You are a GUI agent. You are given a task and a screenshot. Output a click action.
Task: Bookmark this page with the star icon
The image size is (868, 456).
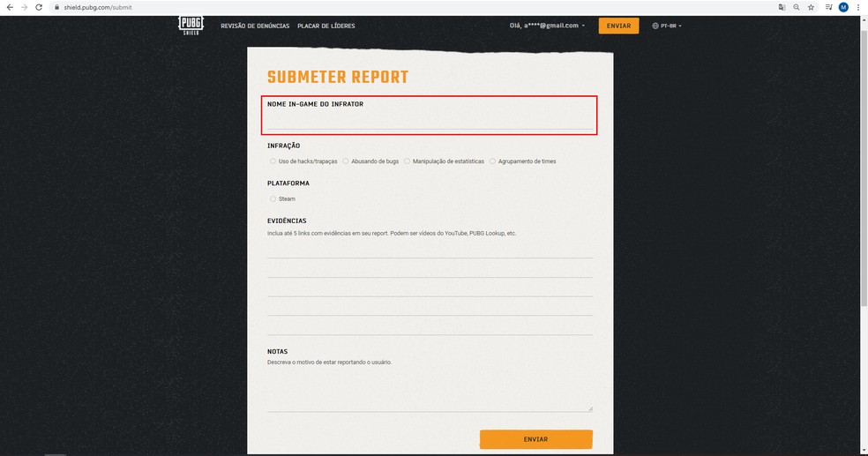click(x=811, y=7)
